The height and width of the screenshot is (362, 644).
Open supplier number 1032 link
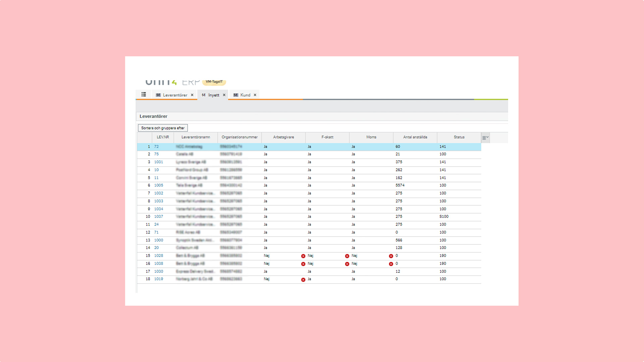click(159, 193)
